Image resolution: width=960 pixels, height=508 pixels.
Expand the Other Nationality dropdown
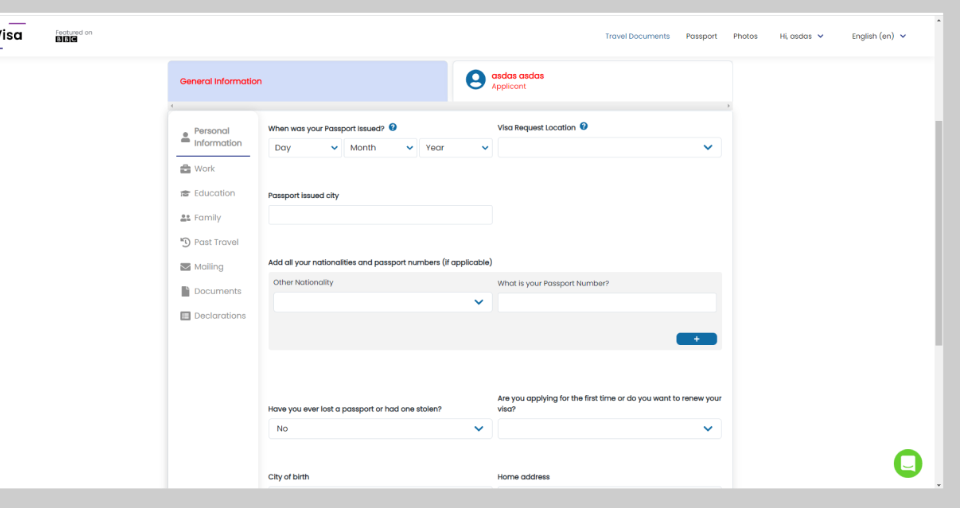383,302
